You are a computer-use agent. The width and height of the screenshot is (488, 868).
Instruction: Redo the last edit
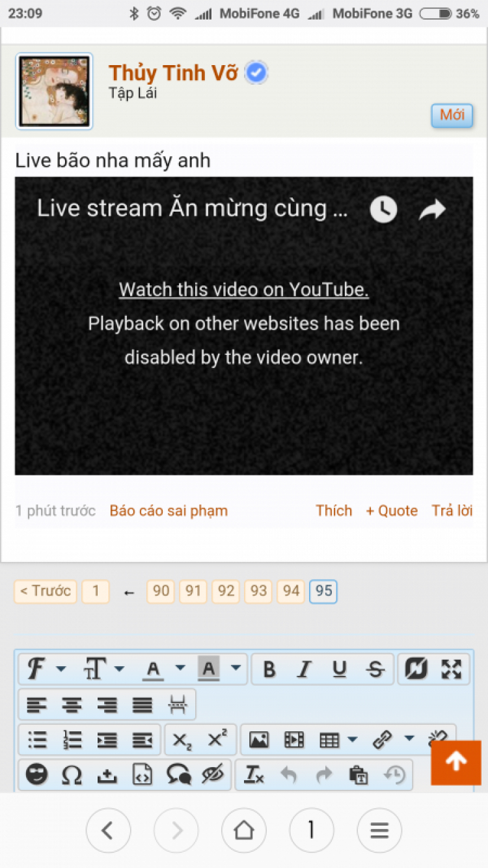[323, 775]
